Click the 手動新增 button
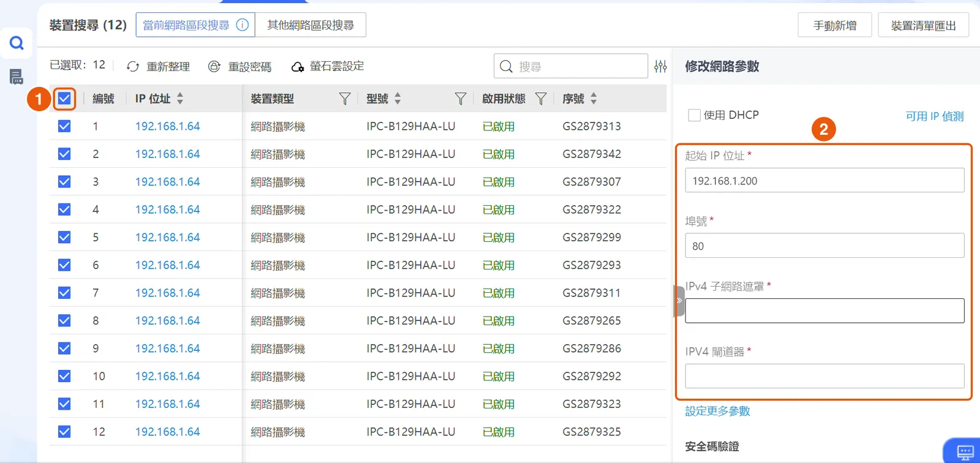The width and height of the screenshot is (980, 463). click(x=835, y=26)
